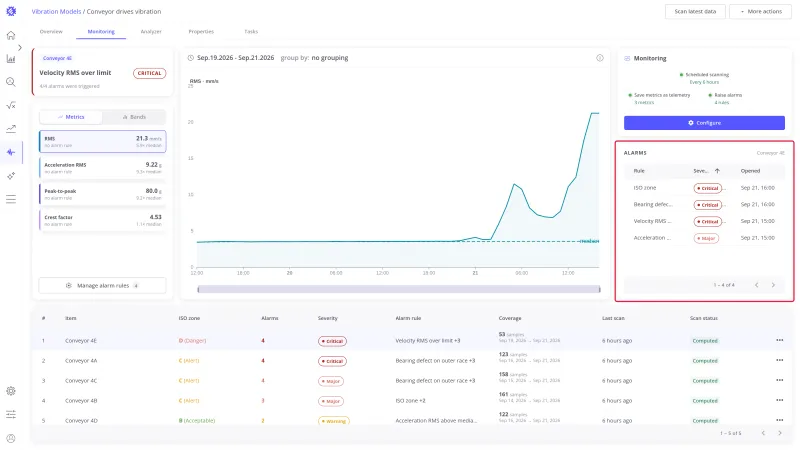Click Conveyor 4A in the items table
The height and width of the screenshot is (450, 800).
point(81,361)
